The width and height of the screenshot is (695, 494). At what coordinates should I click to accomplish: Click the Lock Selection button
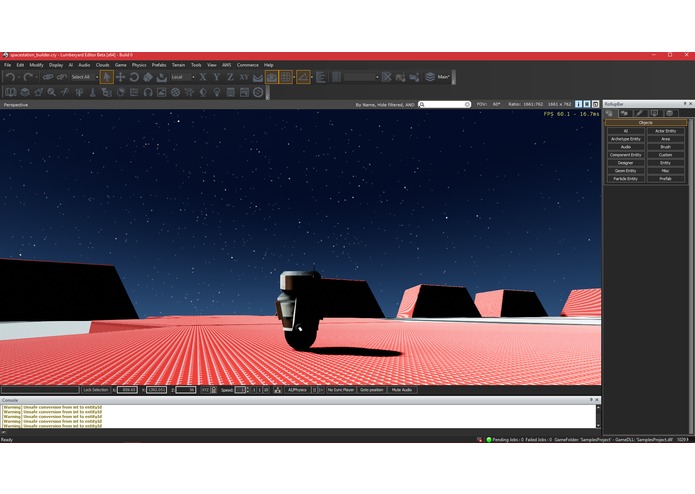(x=95, y=390)
